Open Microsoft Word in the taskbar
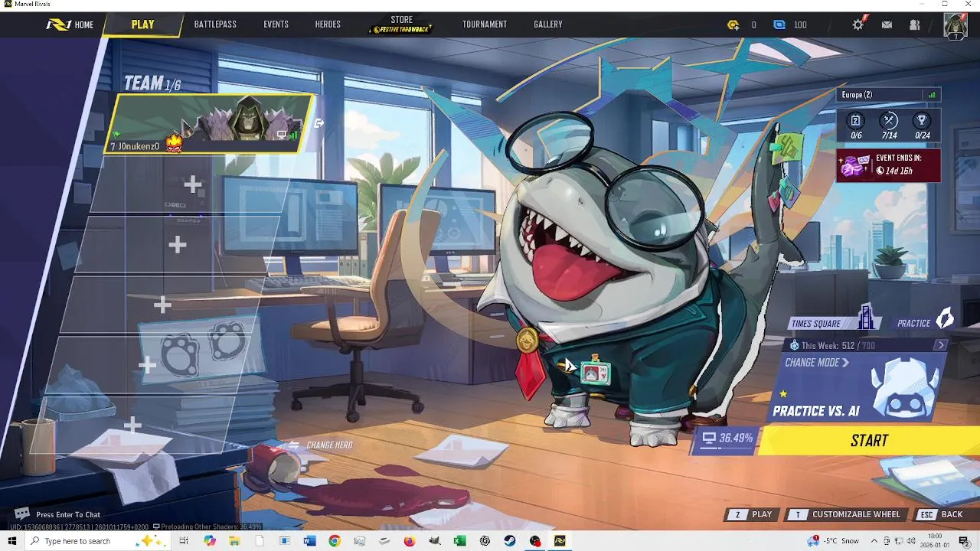This screenshot has height=551, width=980. pyautogui.click(x=309, y=541)
